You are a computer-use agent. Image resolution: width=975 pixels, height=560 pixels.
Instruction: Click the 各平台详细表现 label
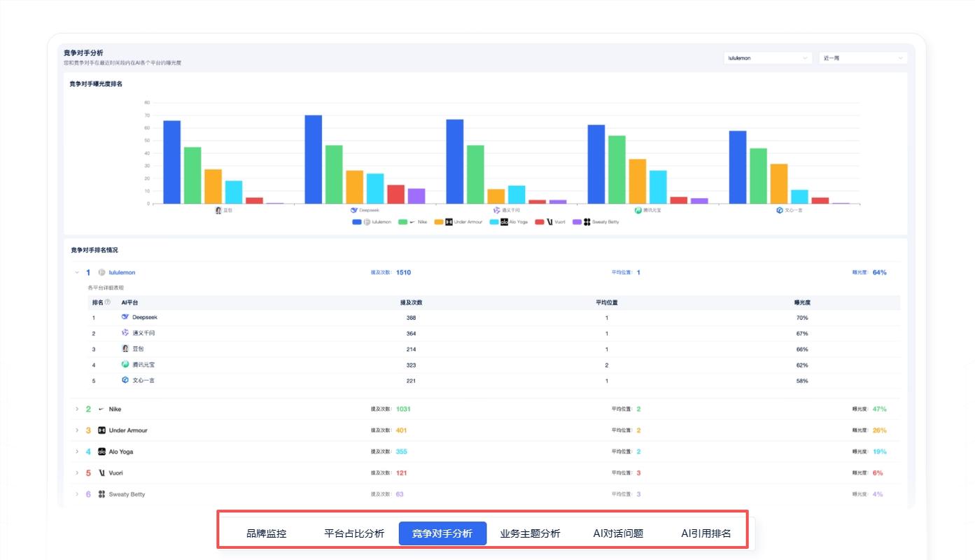point(106,288)
